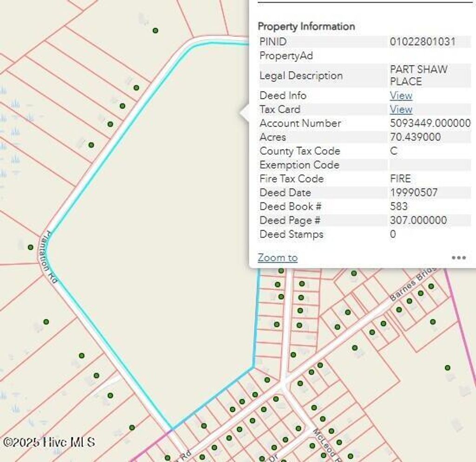The height and width of the screenshot is (462, 476).
Task: Click the Acres row showing 70.439000
Action: [409, 138]
